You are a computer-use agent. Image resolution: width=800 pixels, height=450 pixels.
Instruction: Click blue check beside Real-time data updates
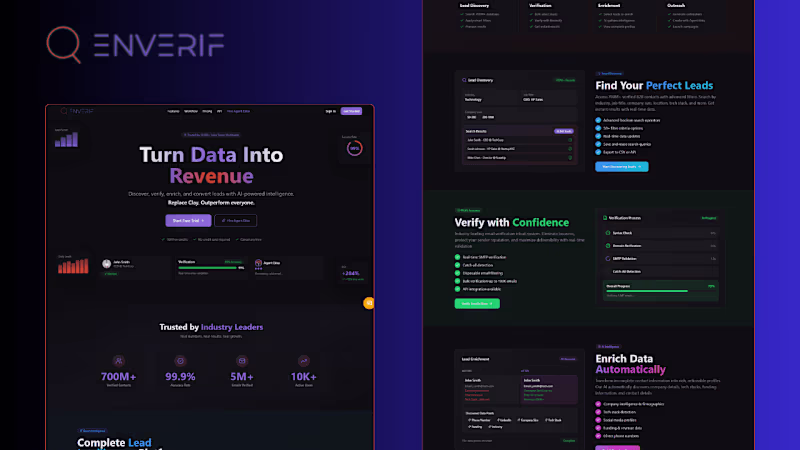(x=598, y=136)
